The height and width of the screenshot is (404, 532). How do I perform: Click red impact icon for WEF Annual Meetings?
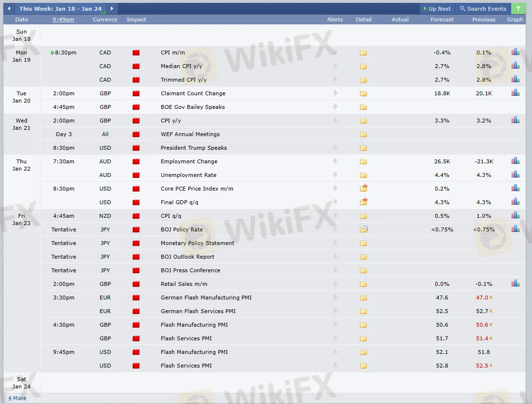pos(136,134)
